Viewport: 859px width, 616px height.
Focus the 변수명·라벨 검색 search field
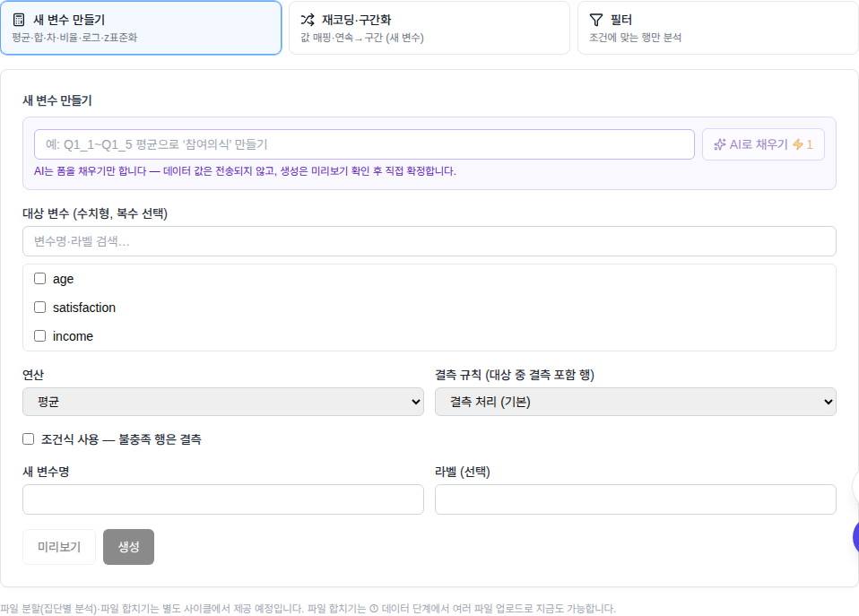[429, 241]
